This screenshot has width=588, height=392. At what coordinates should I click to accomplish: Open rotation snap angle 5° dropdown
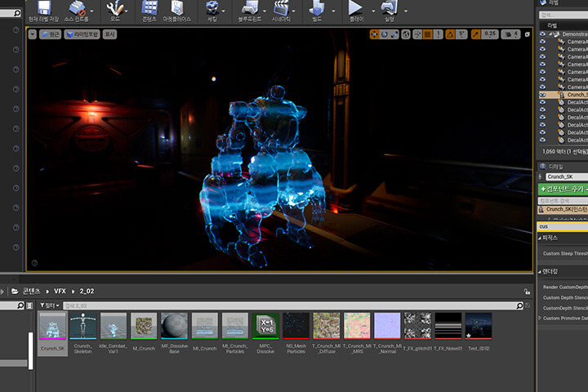tap(461, 34)
